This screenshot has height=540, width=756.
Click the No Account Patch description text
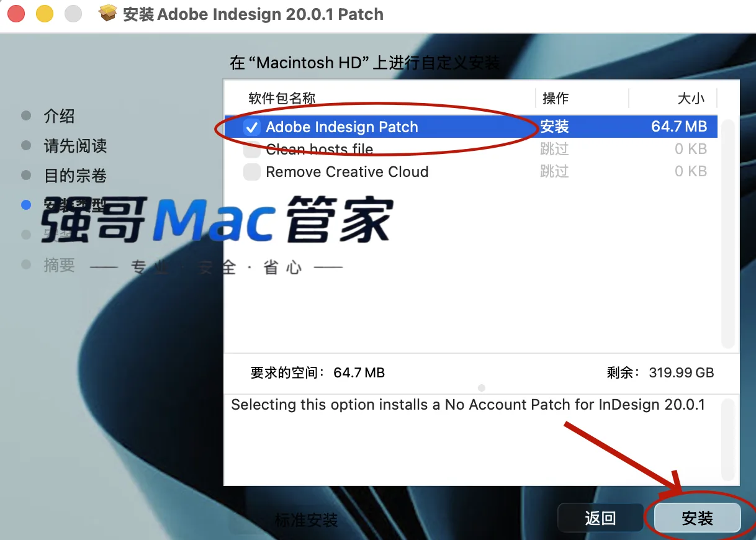click(x=468, y=405)
